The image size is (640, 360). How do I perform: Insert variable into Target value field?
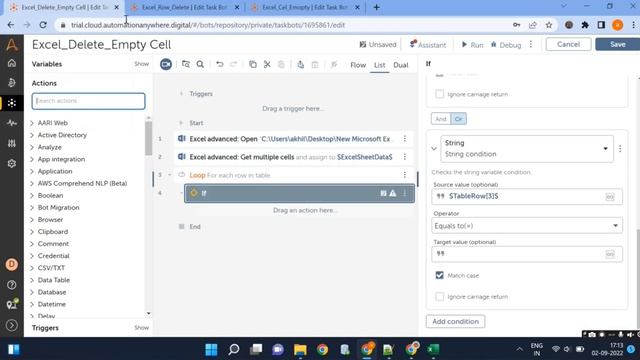pyautogui.click(x=610, y=254)
